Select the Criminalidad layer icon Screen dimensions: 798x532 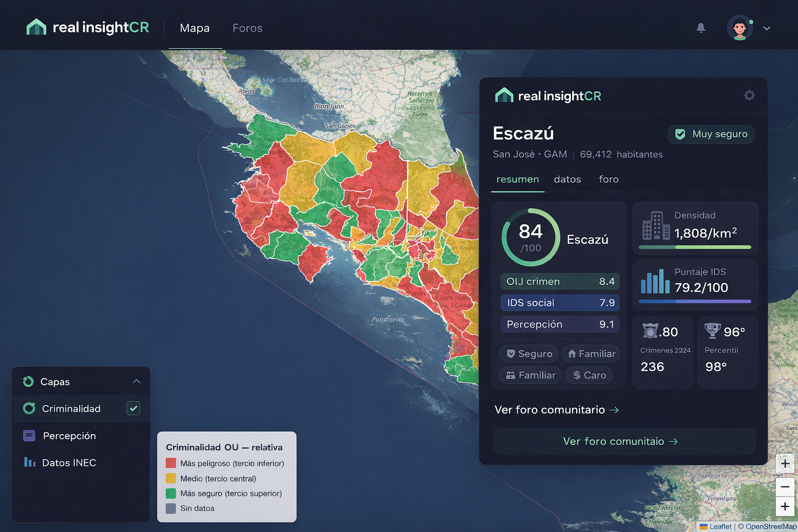point(29,408)
